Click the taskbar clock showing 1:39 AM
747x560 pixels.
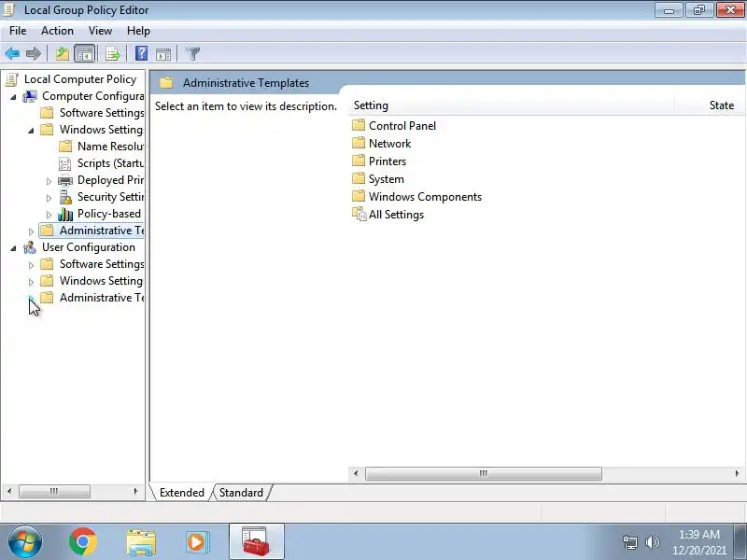tap(698, 542)
